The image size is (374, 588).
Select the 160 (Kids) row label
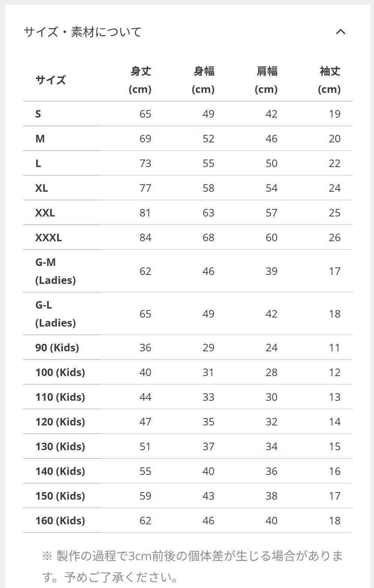[60, 521]
